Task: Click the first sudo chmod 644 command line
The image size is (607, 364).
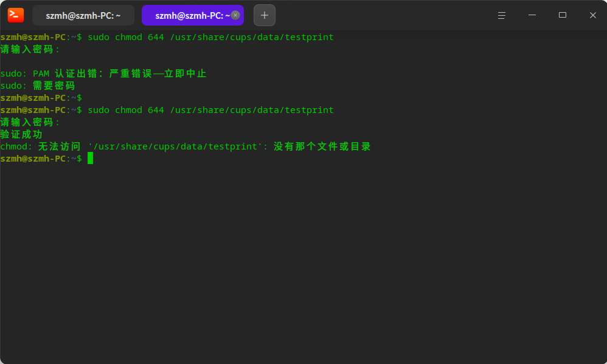Action: (x=167, y=37)
